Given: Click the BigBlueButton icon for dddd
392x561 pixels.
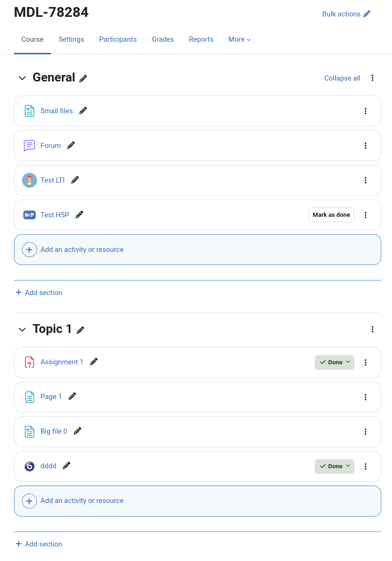Looking at the screenshot, I should coord(30,466).
